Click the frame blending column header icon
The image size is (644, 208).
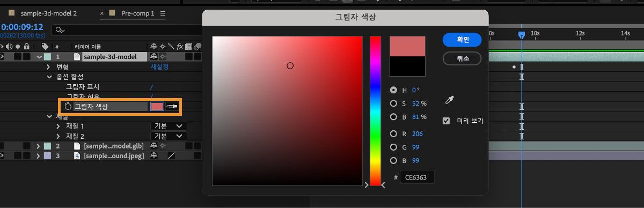pos(189,47)
